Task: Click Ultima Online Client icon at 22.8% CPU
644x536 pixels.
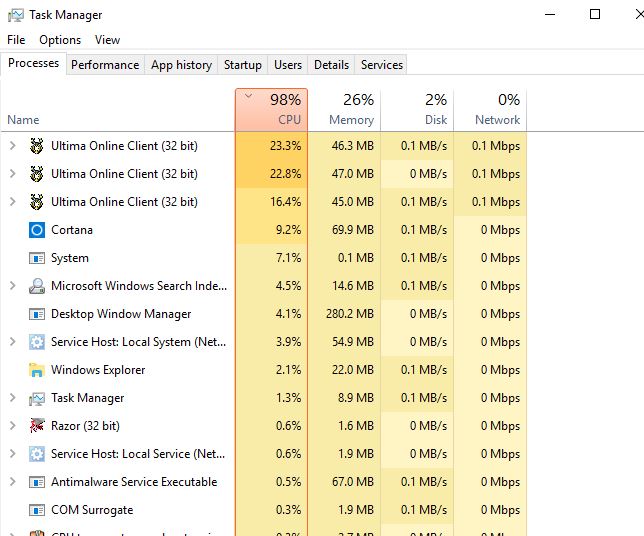Action: pyautogui.click(x=37, y=174)
